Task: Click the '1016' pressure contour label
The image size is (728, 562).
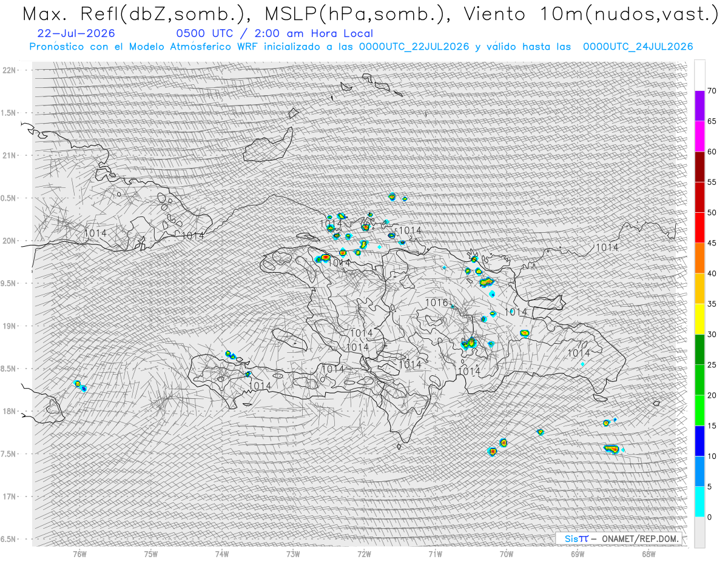Action: [x=436, y=303]
